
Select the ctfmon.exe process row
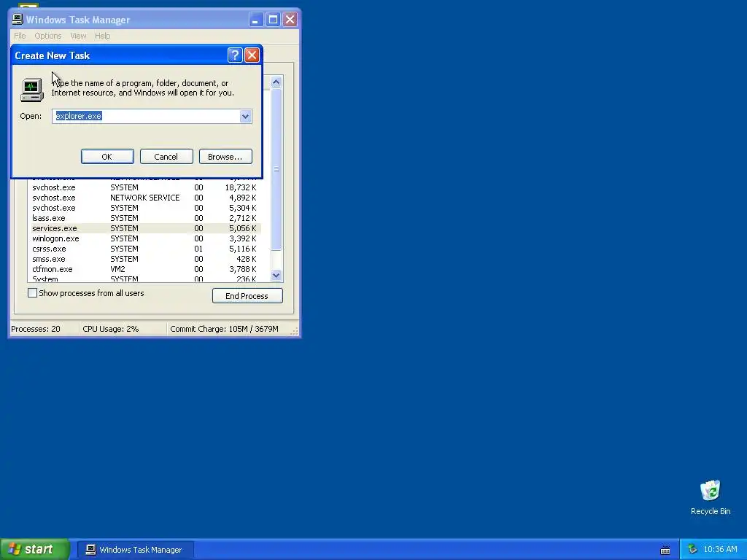click(x=144, y=269)
